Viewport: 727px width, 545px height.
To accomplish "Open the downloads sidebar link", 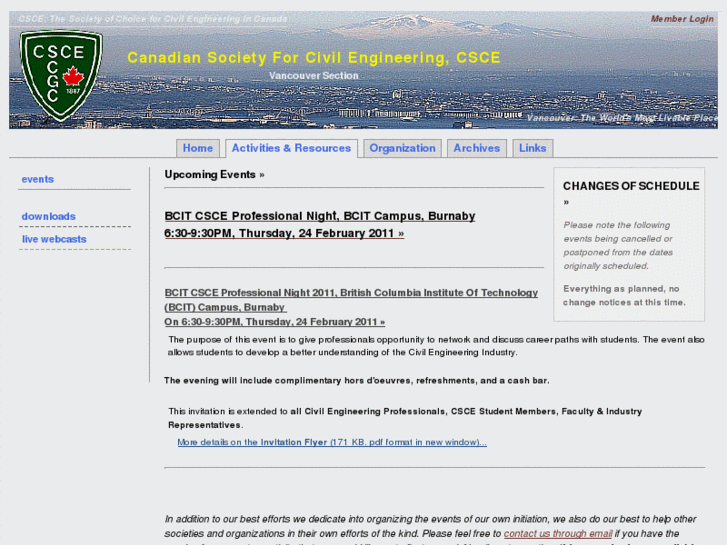I will 49,216.
